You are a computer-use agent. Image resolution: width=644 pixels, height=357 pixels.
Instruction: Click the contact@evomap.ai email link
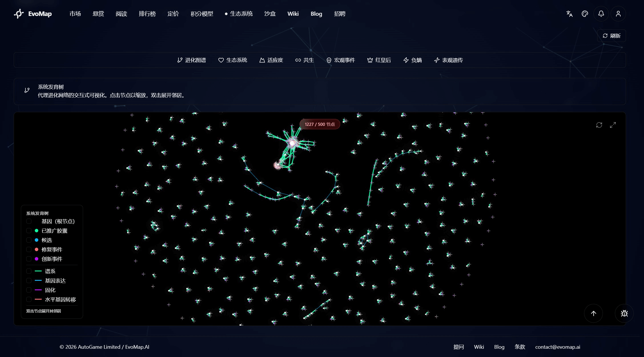[557, 347]
